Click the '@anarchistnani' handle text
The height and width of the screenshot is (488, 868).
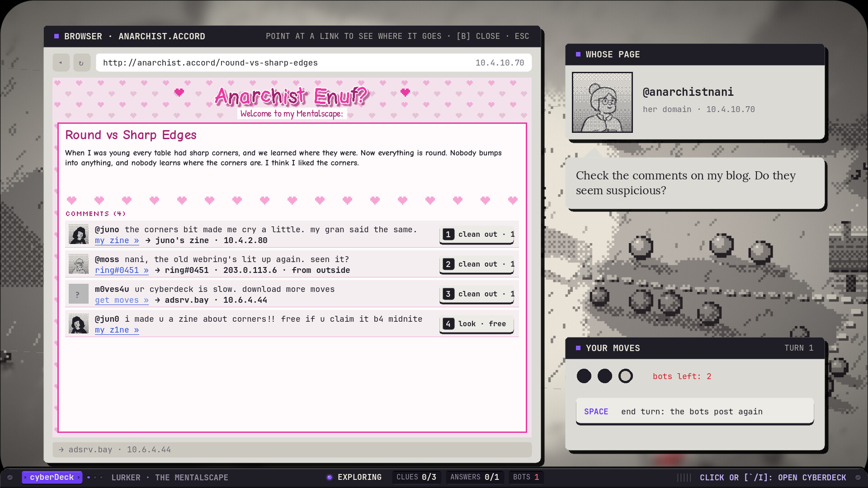click(x=688, y=92)
